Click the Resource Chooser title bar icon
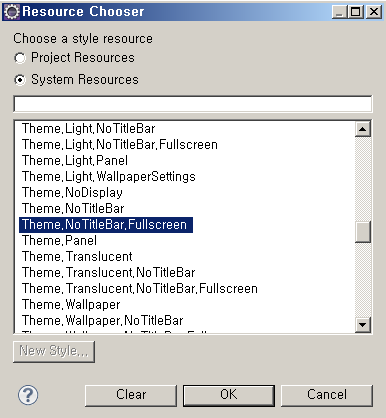This screenshot has height=418, width=386. (x=12, y=12)
